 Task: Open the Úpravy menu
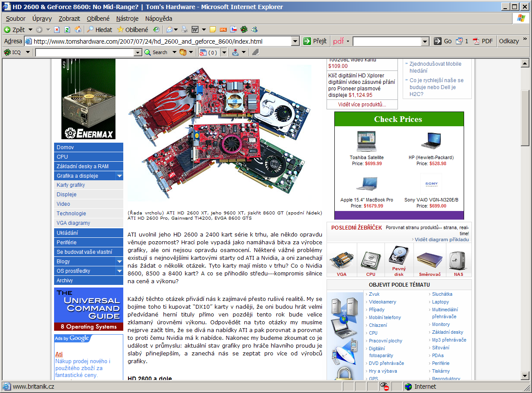point(42,19)
